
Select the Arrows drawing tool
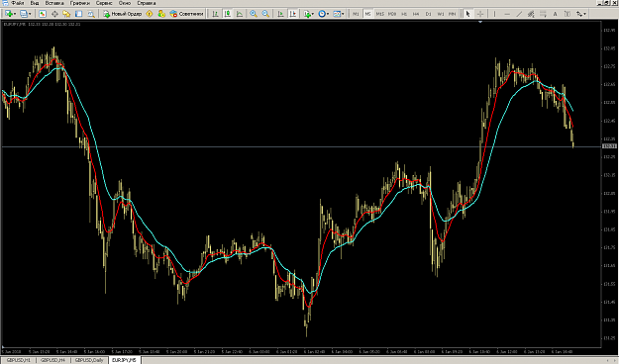coord(579,14)
